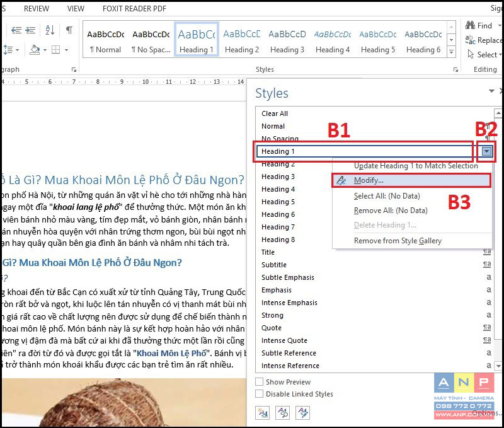Open the Line Spacing dropdown arrow

pyautogui.click(x=17, y=50)
